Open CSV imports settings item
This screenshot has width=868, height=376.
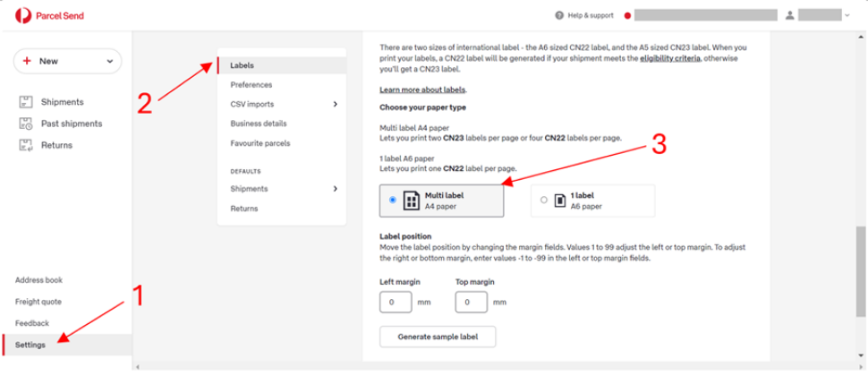tap(251, 104)
